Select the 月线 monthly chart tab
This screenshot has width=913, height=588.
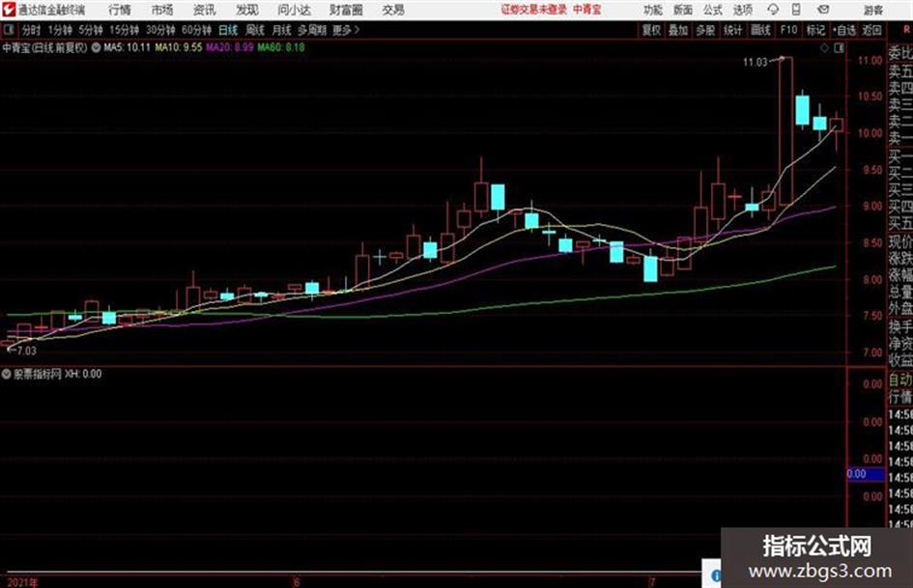point(282,30)
